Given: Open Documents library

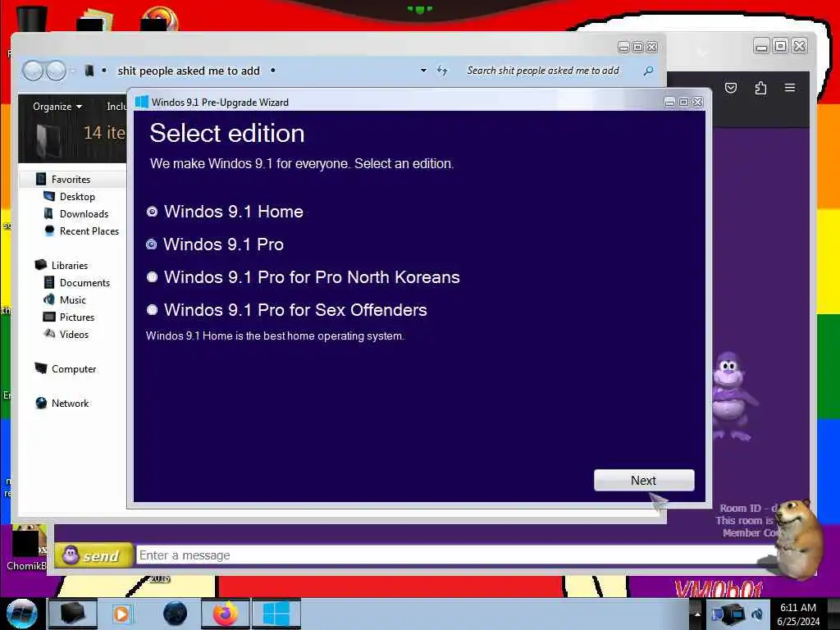Looking at the screenshot, I should coord(84,282).
